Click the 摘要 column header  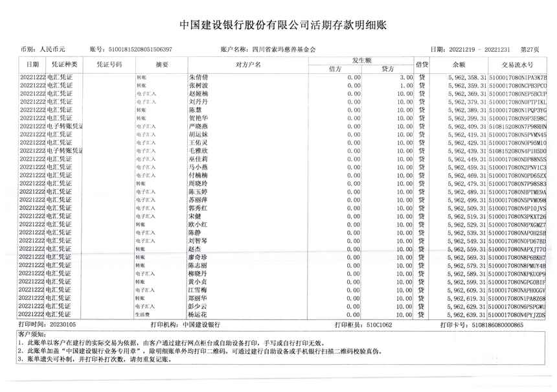point(162,64)
